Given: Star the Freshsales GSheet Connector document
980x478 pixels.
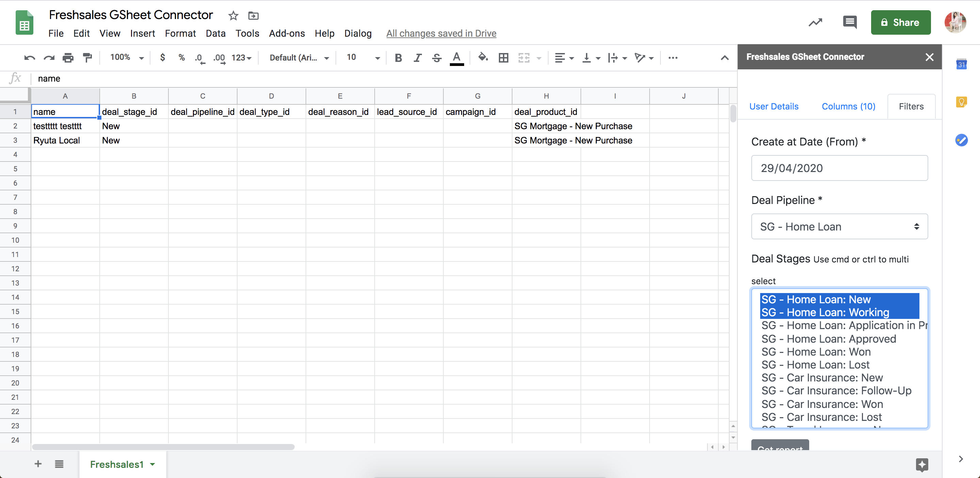Looking at the screenshot, I should pyautogui.click(x=233, y=16).
